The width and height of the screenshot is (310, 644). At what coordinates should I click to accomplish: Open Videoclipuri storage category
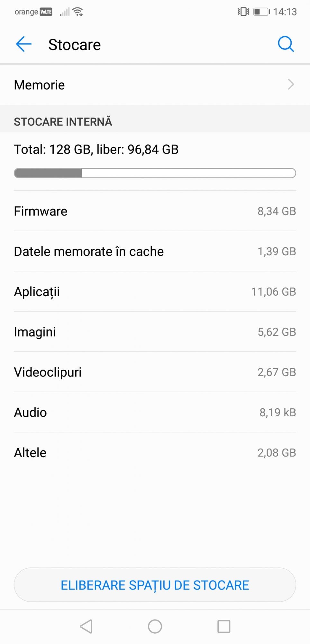tap(155, 372)
